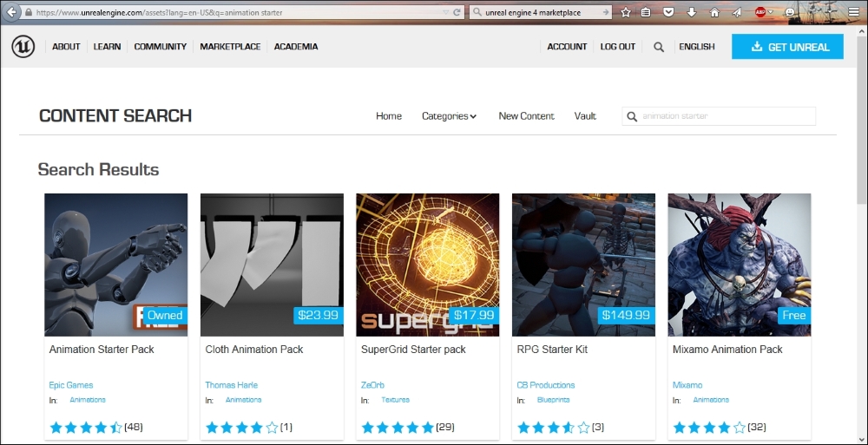
Task: Open Textures category under SuperGrid
Action: (x=395, y=400)
